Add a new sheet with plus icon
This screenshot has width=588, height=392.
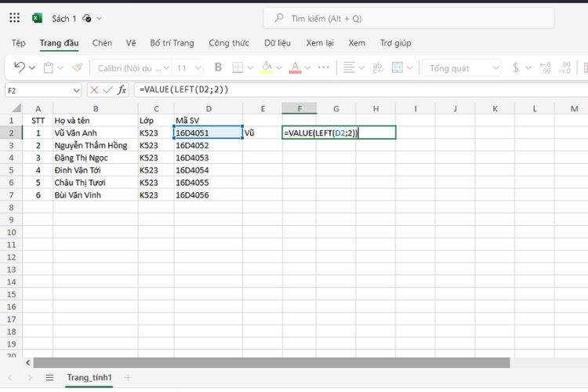click(129, 378)
